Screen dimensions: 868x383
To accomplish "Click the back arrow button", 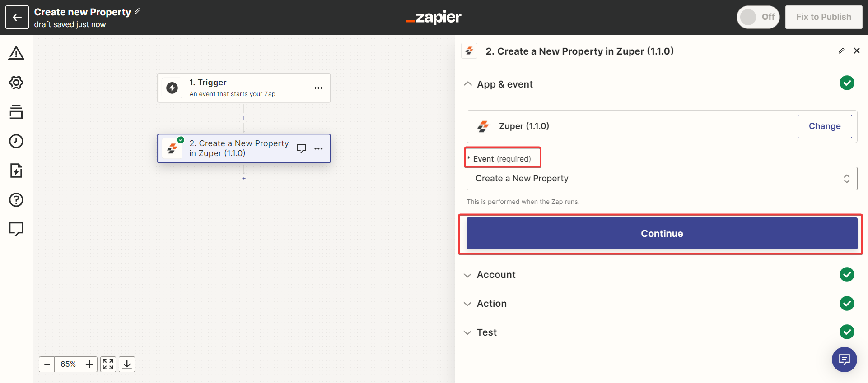I will [17, 17].
